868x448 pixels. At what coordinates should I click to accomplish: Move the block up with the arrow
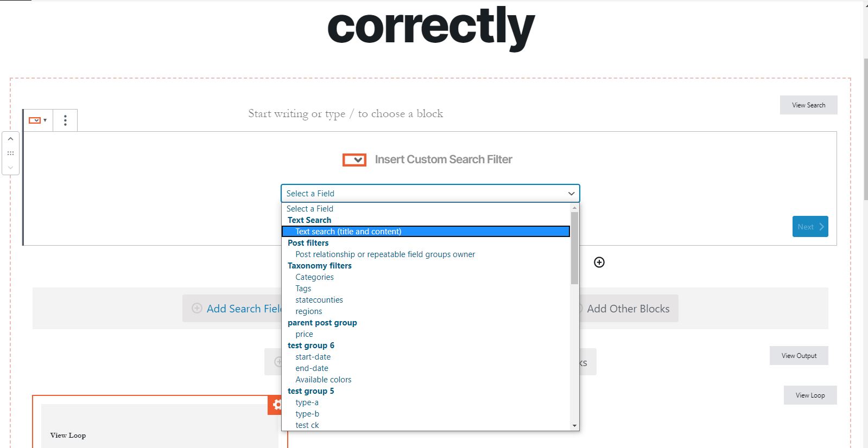coord(10,139)
